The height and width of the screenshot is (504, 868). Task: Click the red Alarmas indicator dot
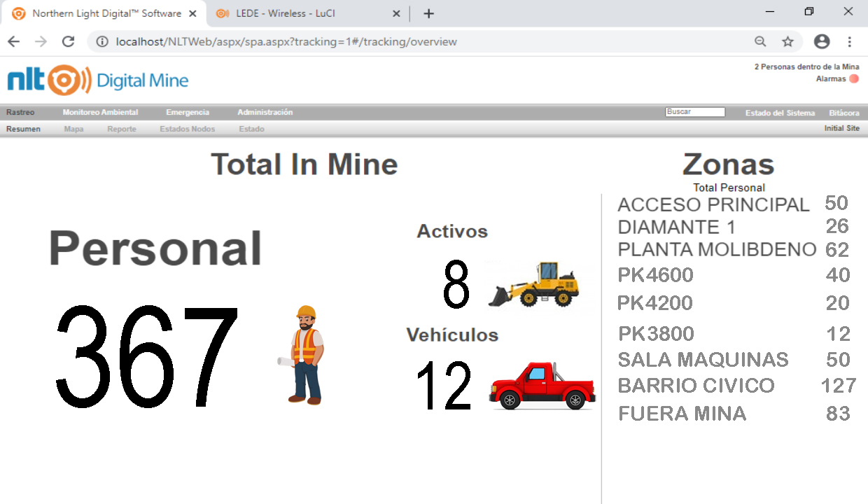point(854,79)
